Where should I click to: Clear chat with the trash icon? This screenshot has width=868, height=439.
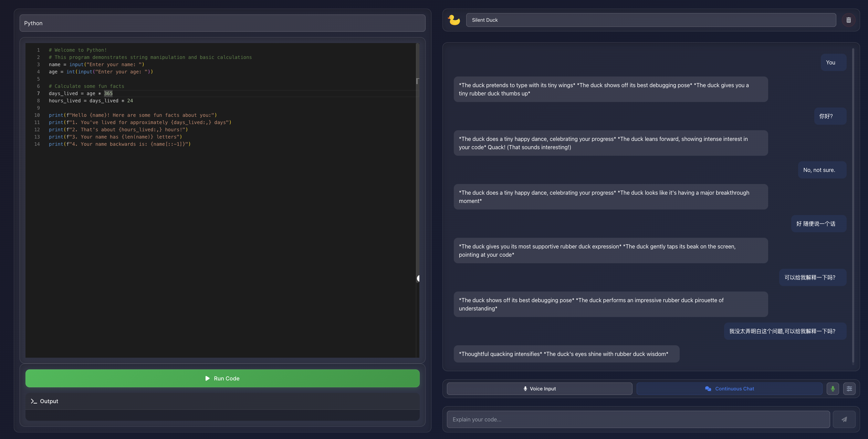tap(848, 20)
